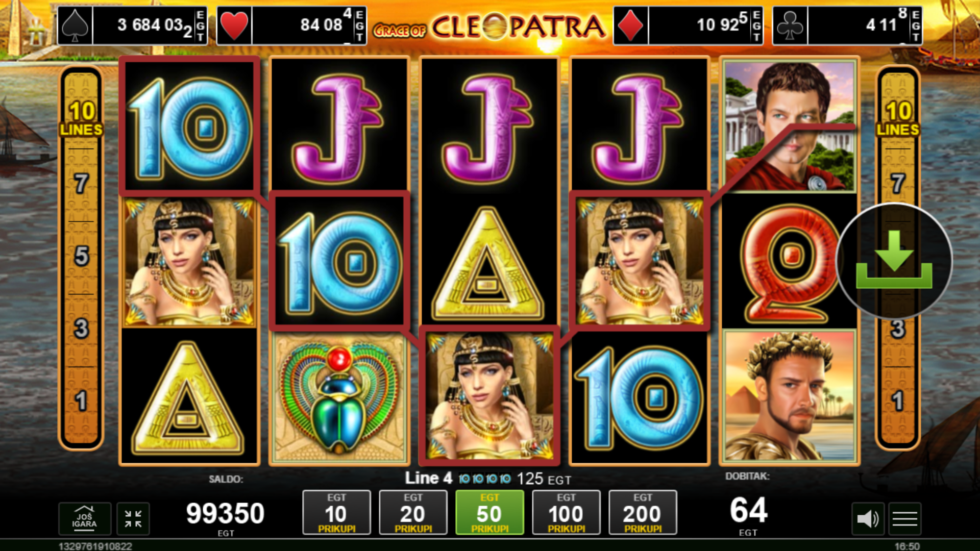Choose line 1 on the right lines bar
980x551 pixels.
(898, 401)
